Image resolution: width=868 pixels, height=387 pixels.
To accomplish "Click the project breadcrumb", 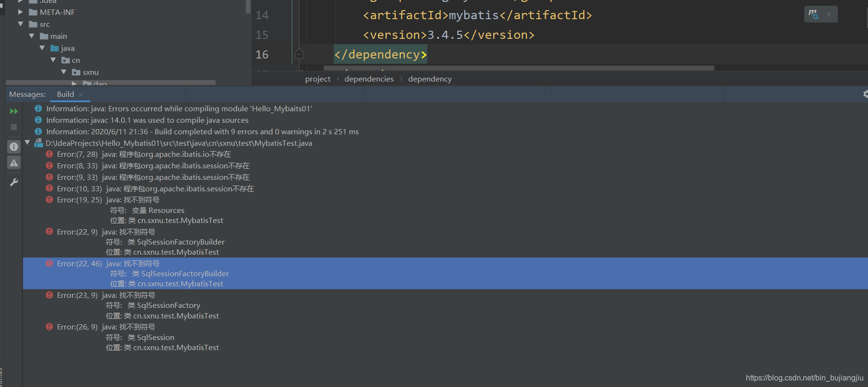I will coord(318,79).
